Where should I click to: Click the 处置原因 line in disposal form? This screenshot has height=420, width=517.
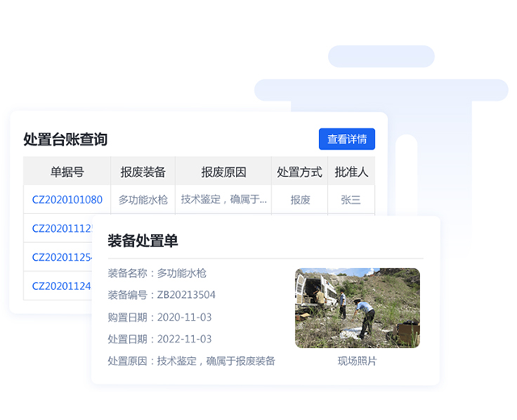pos(191,361)
